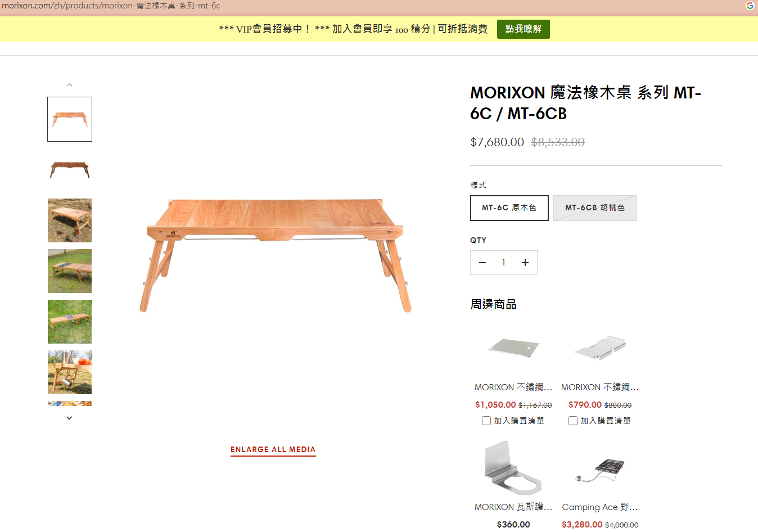Click the Google icon in address bar
This screenshot has width=758, height=532.
point(750,6)
